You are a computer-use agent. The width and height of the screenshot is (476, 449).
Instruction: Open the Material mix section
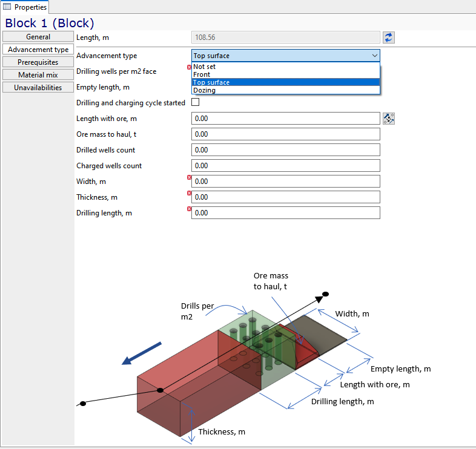click(38, 75)
